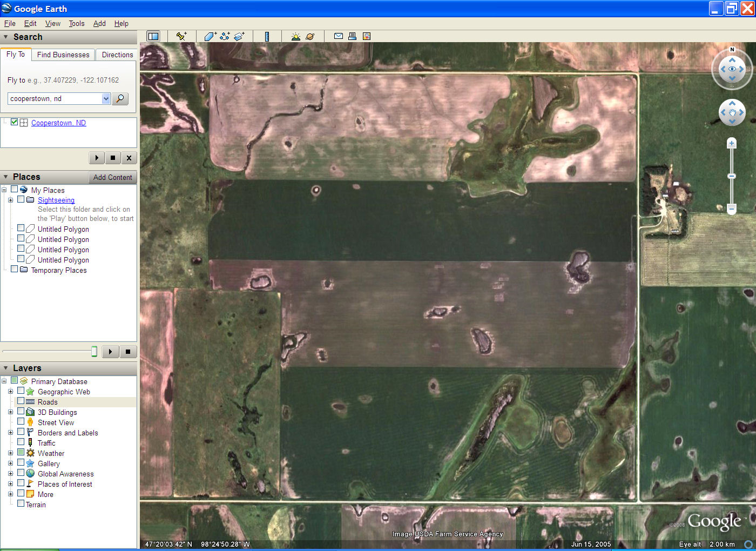Open the Help menu
This screenshot has width=756, height=551.
point(122,23)
